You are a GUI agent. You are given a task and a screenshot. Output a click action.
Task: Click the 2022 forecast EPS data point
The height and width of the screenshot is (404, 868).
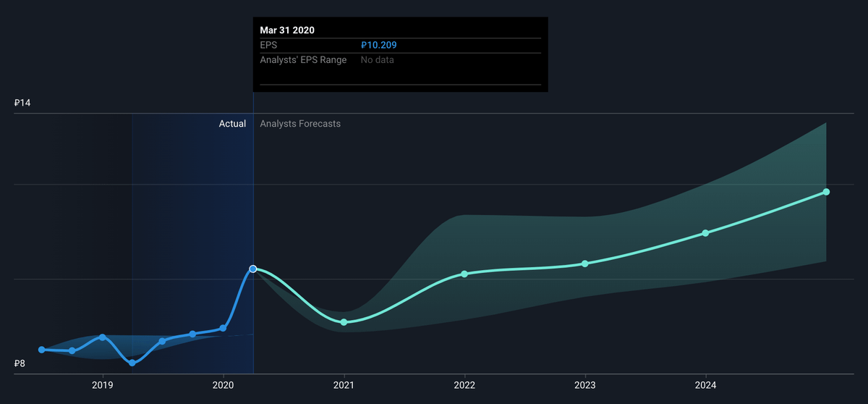click(464, 274)
